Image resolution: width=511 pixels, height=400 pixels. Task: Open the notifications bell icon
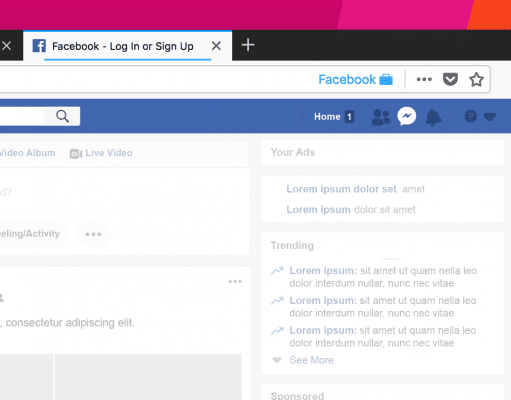[x=434, y=117]
